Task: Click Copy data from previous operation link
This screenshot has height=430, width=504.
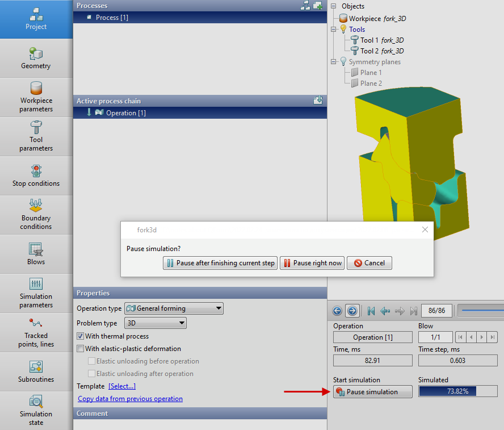Action: (x=130, y=399)
